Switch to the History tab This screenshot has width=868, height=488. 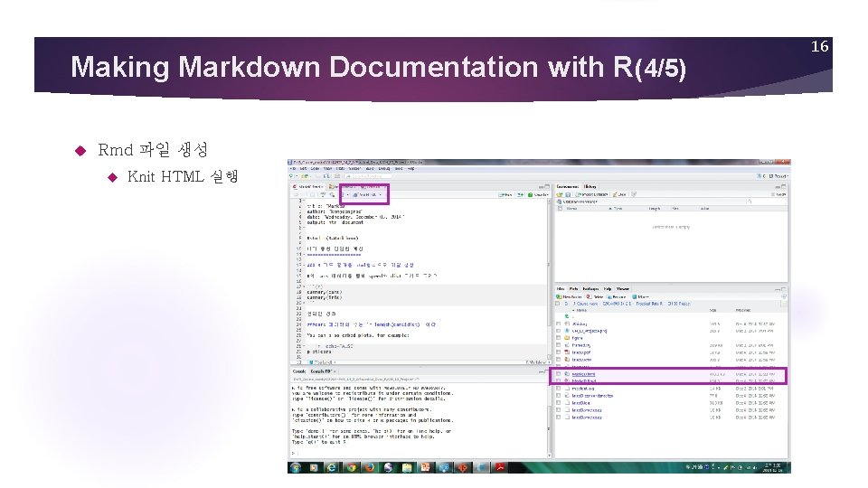[590, 186]
